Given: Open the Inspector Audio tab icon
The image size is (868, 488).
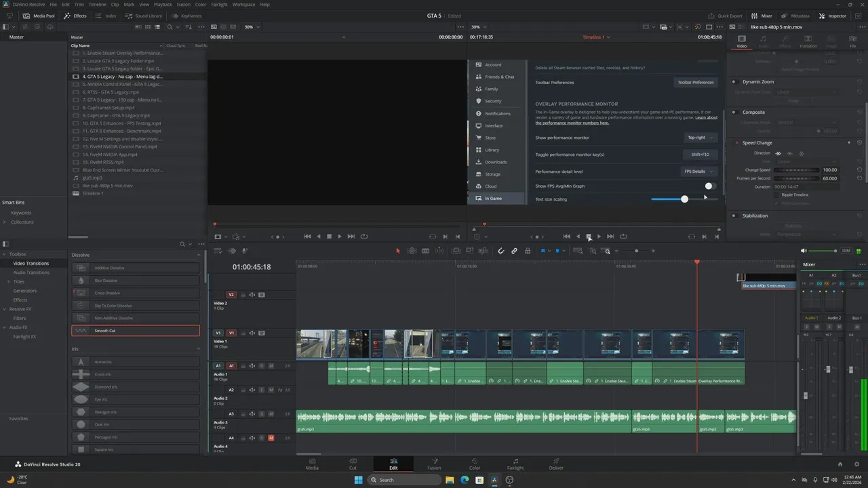Looking at the screenshot, I should [763, 41].
